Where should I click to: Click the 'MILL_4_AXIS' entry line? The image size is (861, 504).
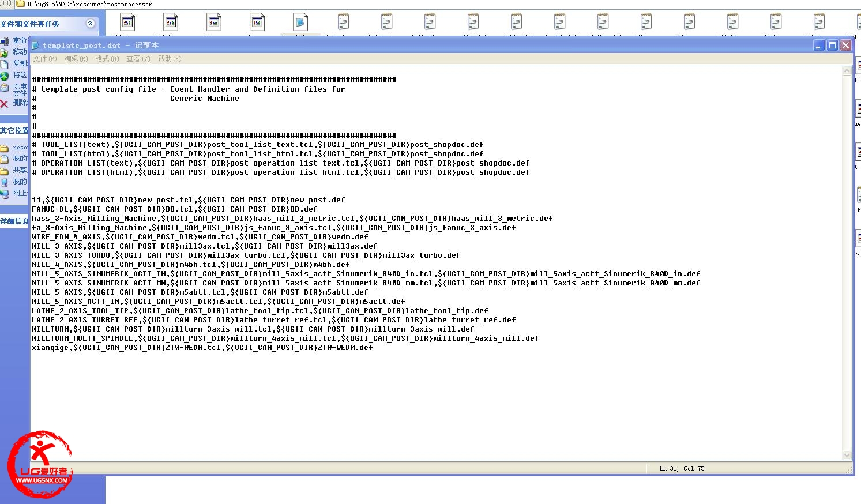191,265
